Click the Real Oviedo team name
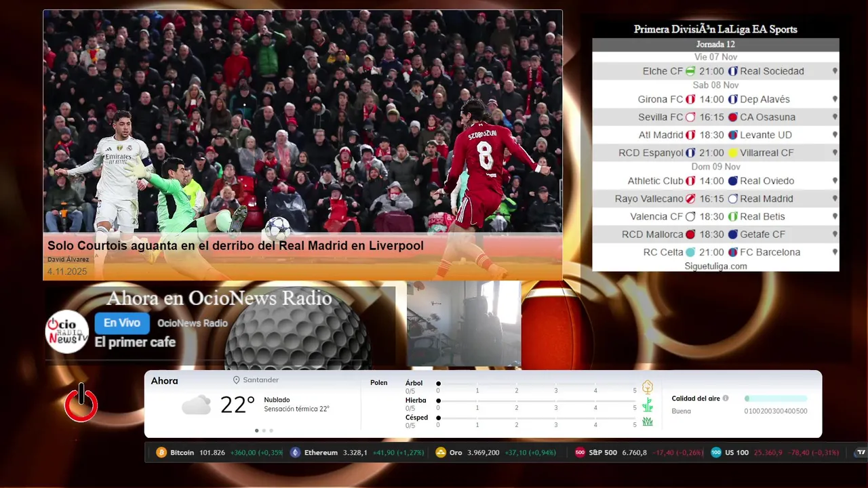 tap(767, 181)
